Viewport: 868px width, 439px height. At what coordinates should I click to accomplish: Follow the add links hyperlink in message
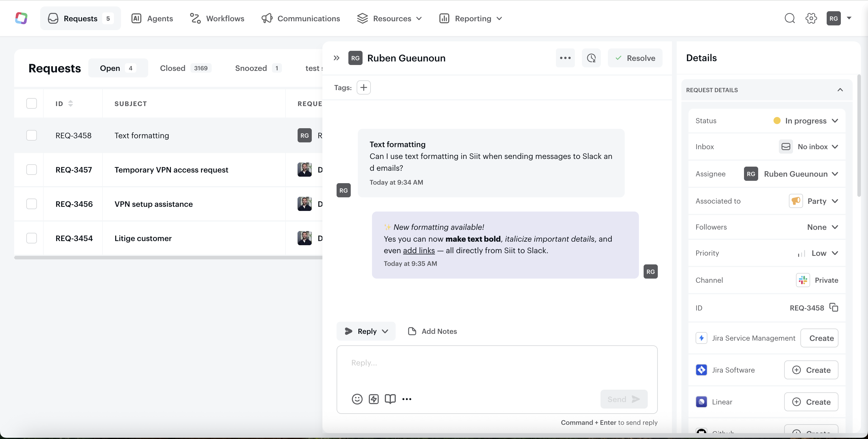point(419,250)
